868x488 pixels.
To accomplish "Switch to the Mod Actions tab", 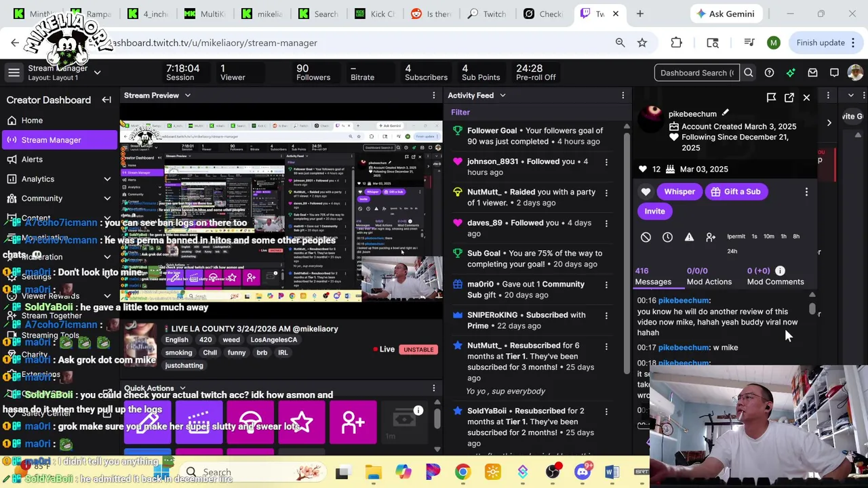I will [x=709, y=277].
